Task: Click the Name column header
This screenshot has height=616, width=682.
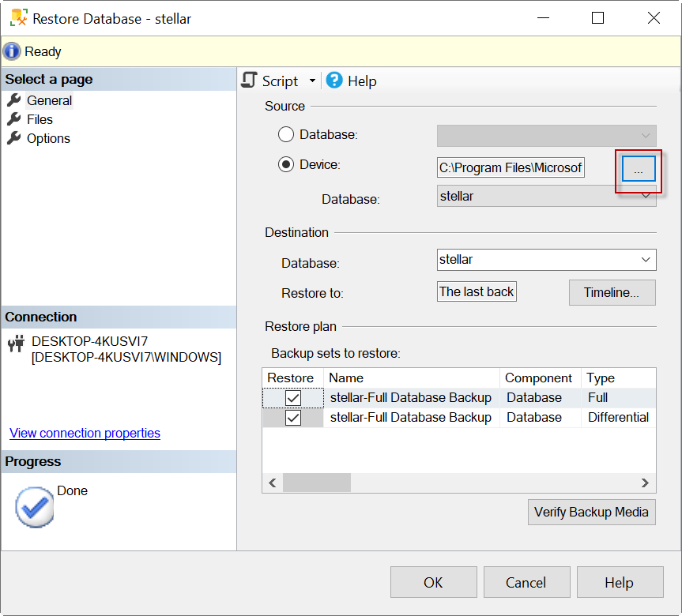Action: click(x=412, y=377)
